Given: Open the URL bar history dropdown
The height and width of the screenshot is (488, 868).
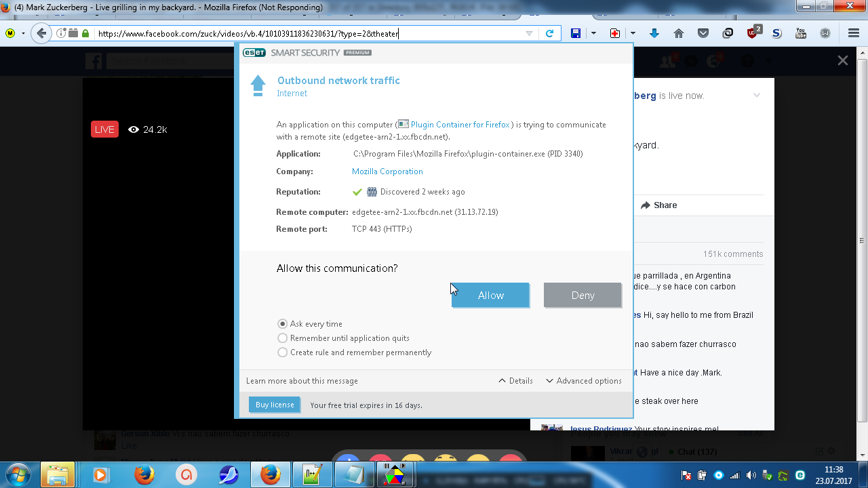Looking at the screenshot, I should pos(530,33).
